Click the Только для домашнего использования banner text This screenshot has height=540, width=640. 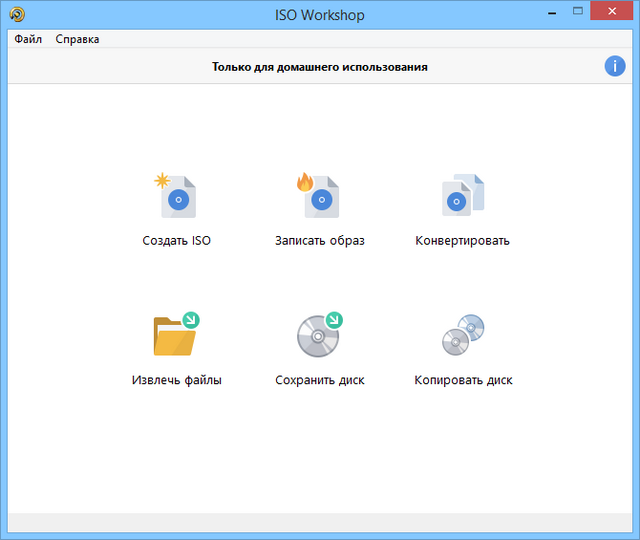tap(320, 67)
